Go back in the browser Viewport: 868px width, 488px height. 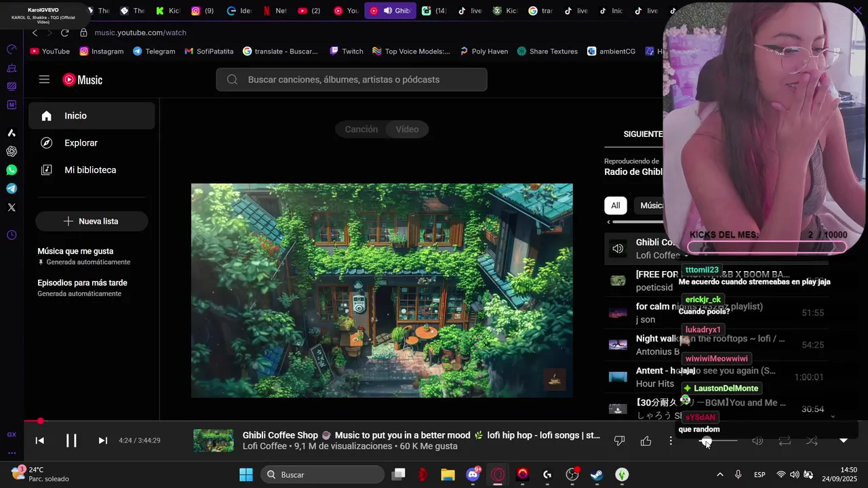[x=35, y=33]
